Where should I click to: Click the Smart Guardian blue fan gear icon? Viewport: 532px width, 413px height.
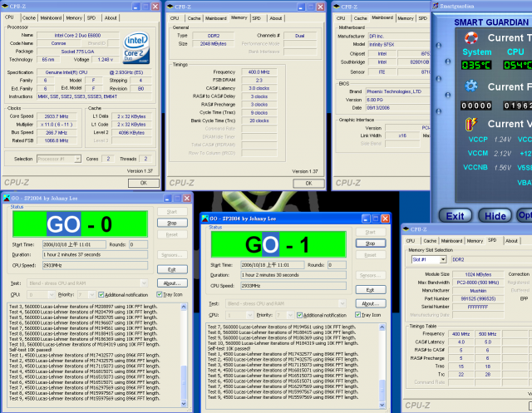click(471, 86)
